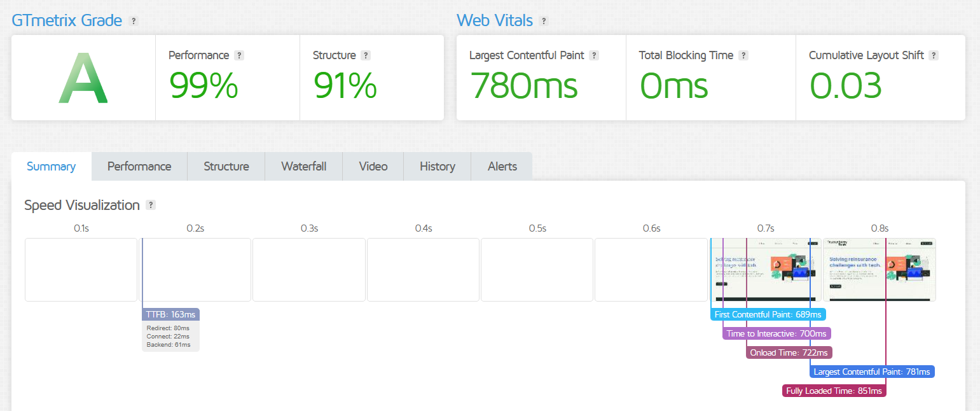Open the Performance score help icon

pos(239,55)
